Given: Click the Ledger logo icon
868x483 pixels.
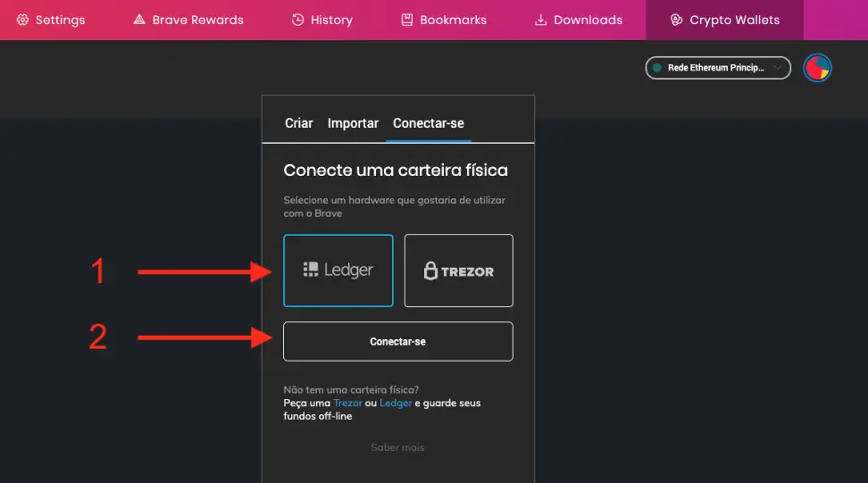Looking at the screenshot, I should coord(311,270).
